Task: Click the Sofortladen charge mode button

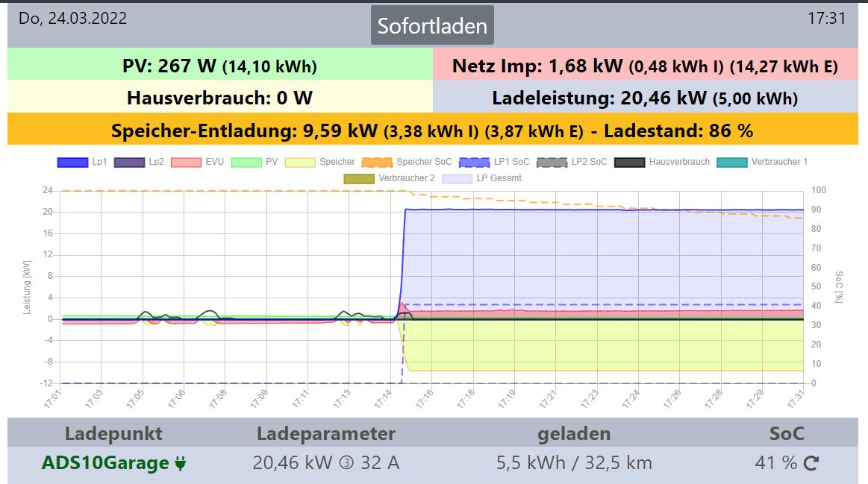Action: [432, 25]
